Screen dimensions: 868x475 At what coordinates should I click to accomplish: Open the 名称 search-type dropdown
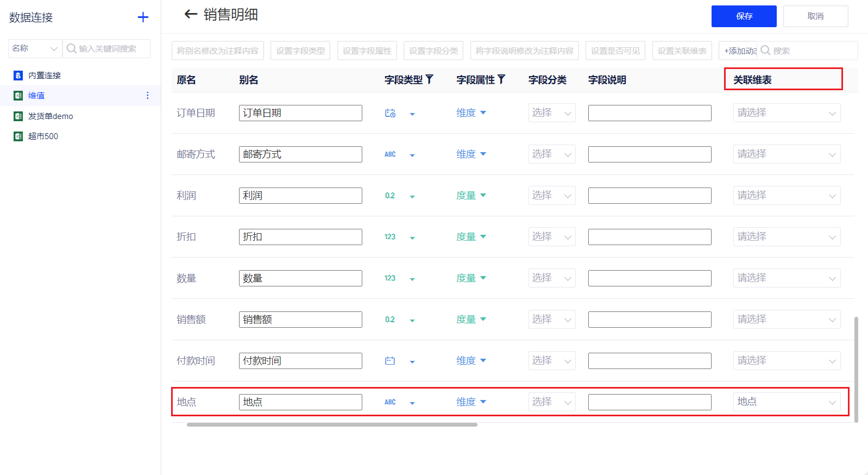[x=35, y=48]
